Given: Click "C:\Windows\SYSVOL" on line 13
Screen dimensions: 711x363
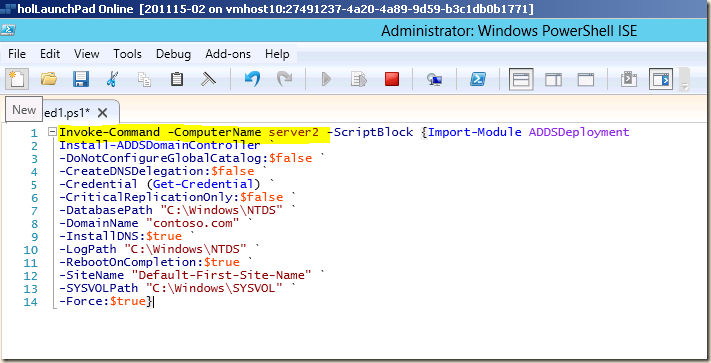Looking at the screenshot, I should point(214,288).
